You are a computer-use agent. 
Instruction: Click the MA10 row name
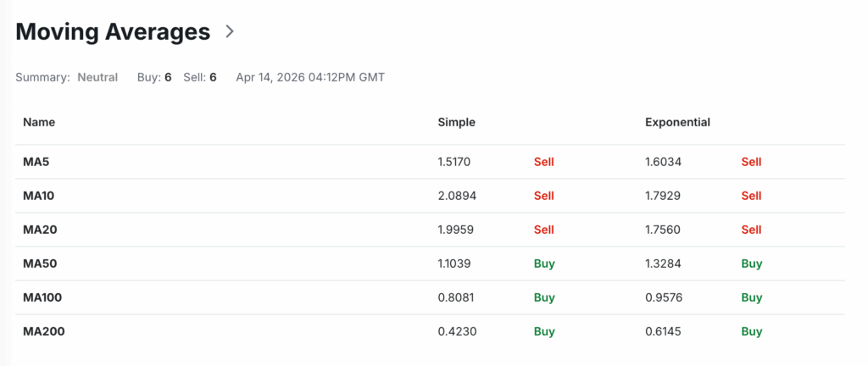coord(41,196)
